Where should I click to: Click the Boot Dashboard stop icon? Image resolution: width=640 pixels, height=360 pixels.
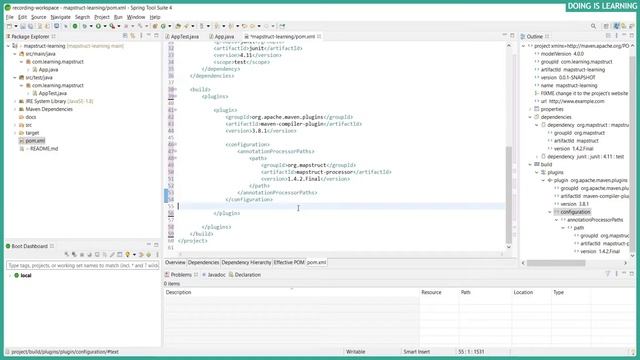82,254
